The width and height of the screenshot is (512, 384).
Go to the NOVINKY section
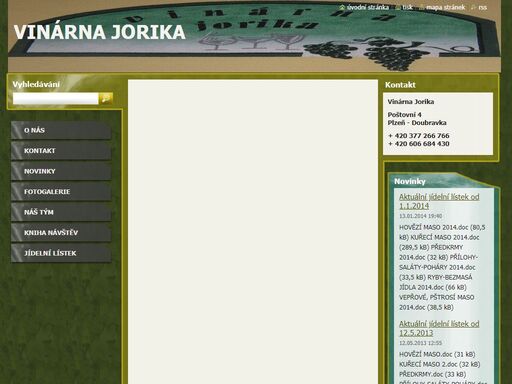pos(61,171)
